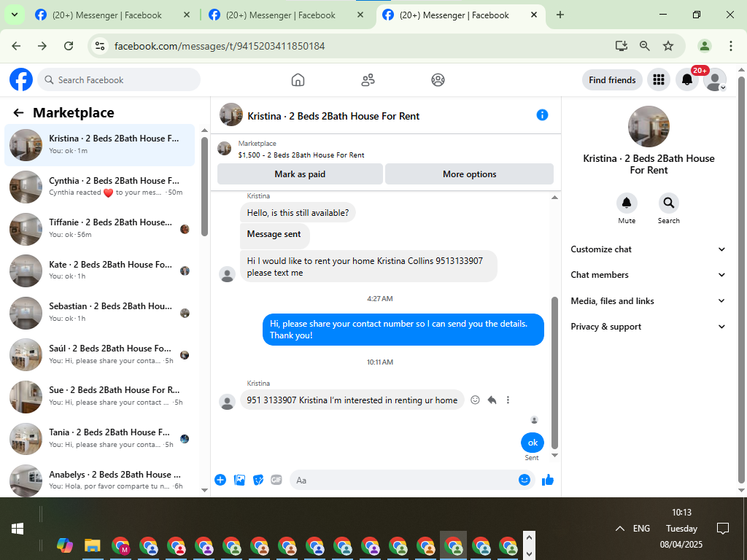Click Chrome bookmark star icon
Image resolution: width=747 pixels, height=560 pixels.
pos(668,46)
